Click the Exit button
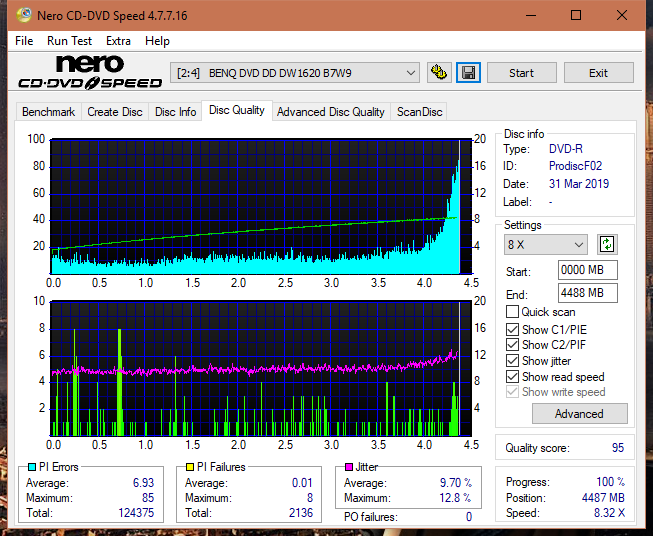 598,73
